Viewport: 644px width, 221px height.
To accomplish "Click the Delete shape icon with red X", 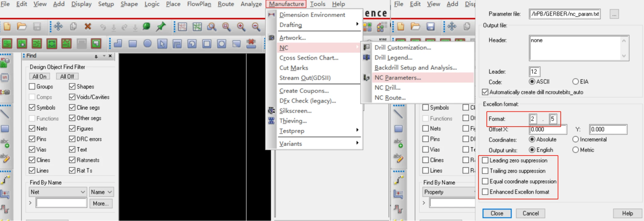I will [x=251, y=44].
